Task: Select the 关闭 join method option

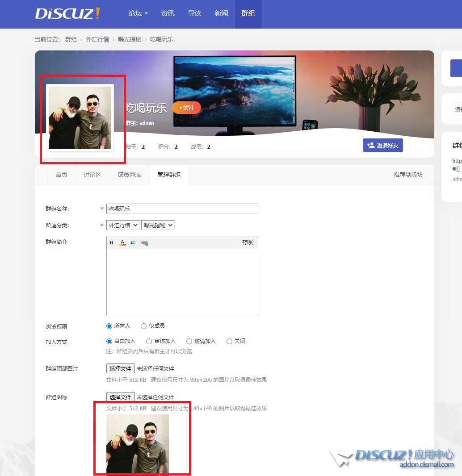Action: [x=229, y=342]
